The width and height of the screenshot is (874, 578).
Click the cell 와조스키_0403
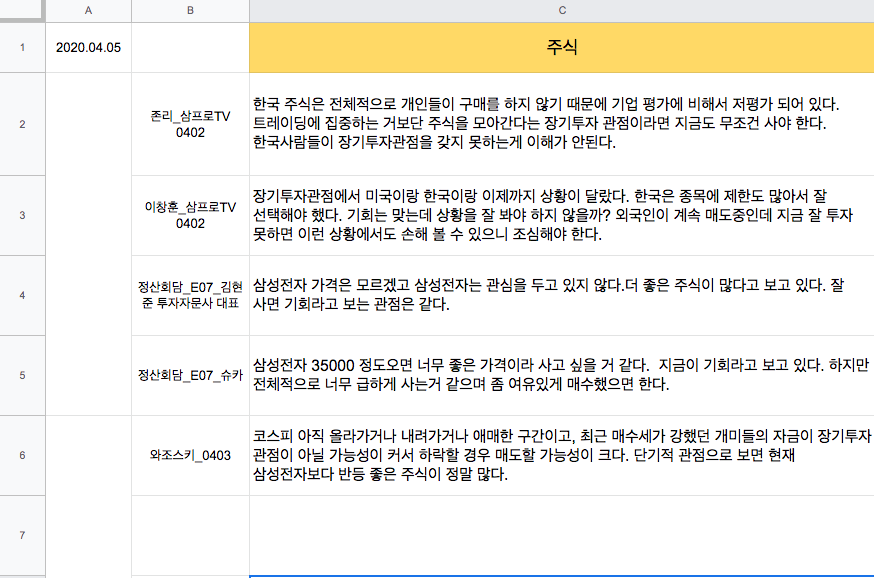pos(190,455)
